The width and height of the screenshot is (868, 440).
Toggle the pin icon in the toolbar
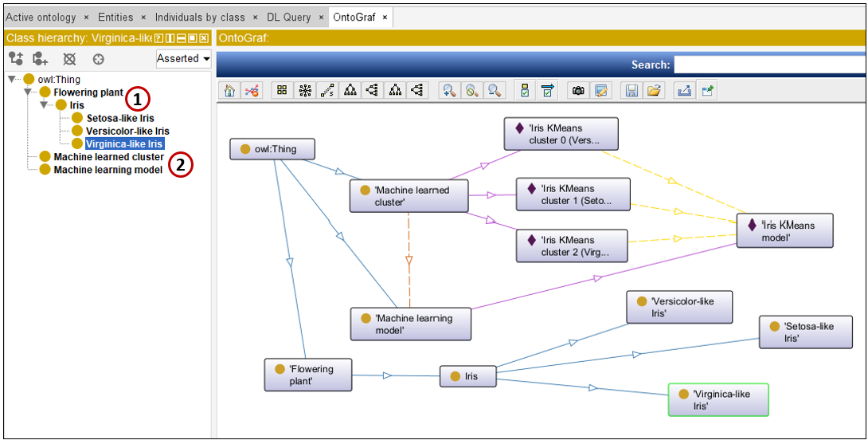[x=707, y=91]
